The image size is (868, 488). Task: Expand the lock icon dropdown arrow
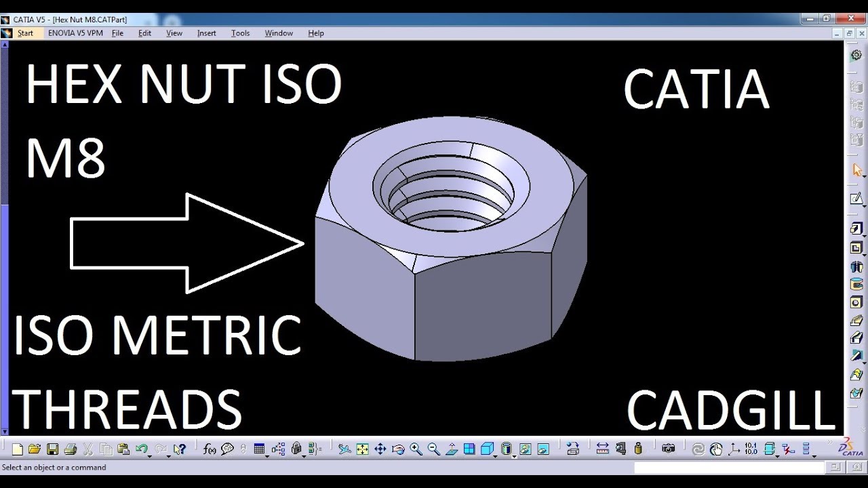click(x=304, y=456)
